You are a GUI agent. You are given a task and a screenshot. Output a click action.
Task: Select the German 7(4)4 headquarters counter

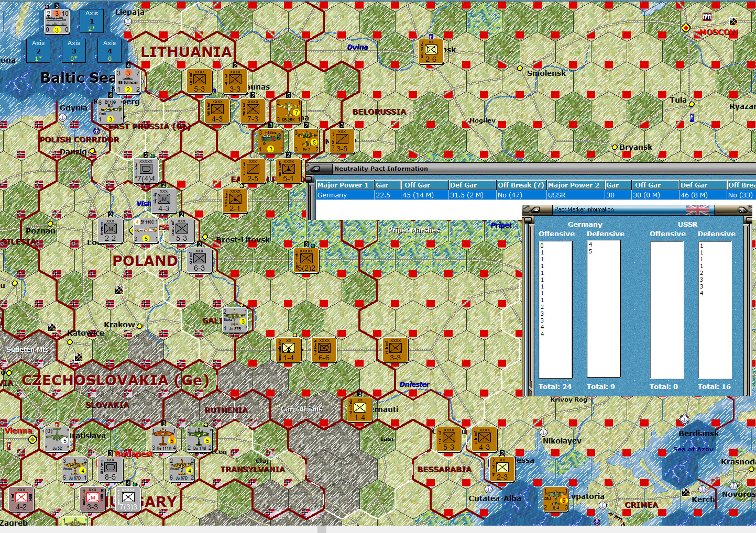(146, 171)
